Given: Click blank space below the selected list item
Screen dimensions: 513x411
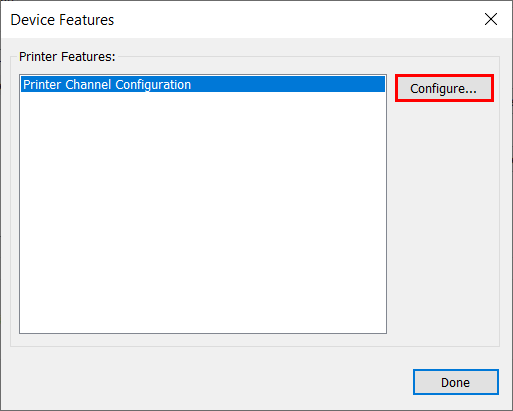Looking at the screenshot, I should coord(203,213).
